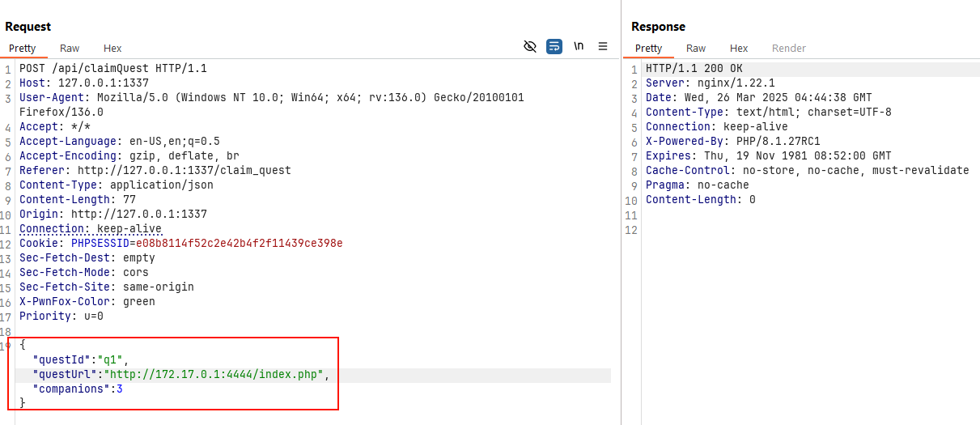Click the Response panel title
The image size is (980, 425).
click(x=659, y=27)
